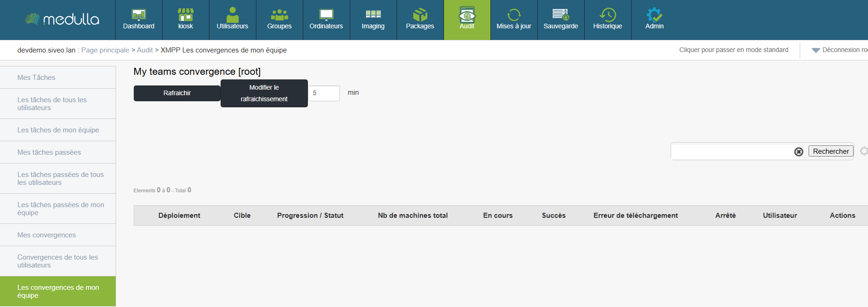
Task: Open the Imaging module icon
Action: click(373, 15)
